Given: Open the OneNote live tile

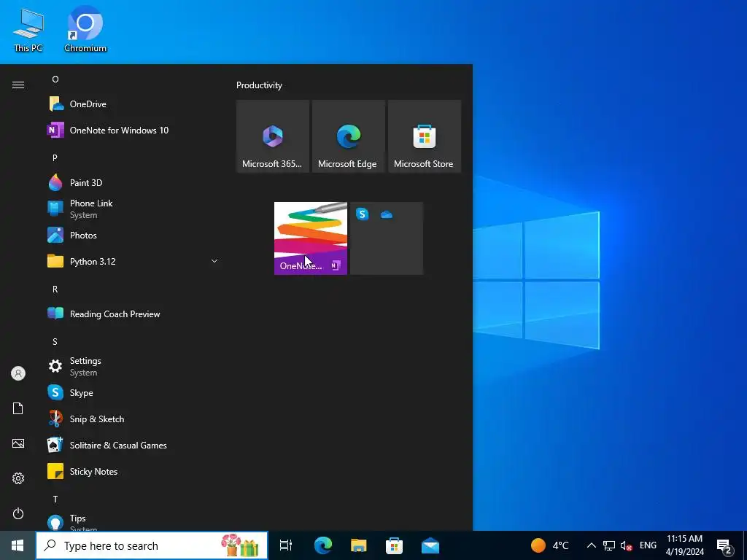Looking at the screenshot, I should coord(311,238).
